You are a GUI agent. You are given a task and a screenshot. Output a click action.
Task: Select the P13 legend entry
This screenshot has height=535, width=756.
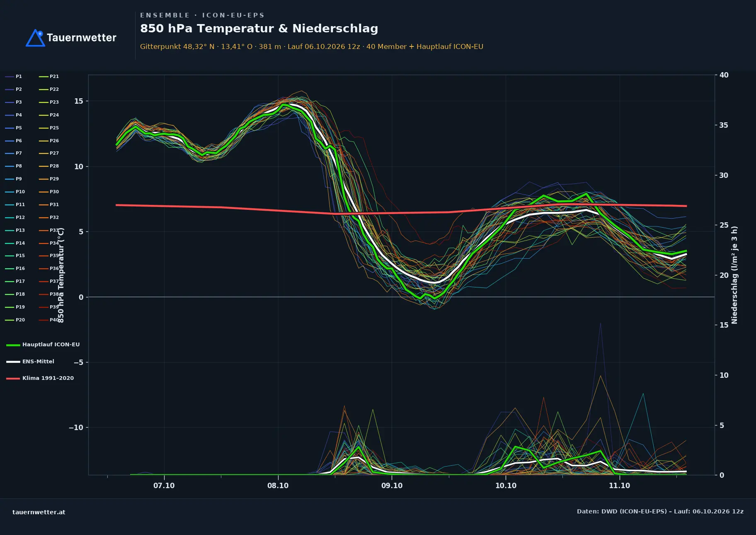(x=15, y=230)
